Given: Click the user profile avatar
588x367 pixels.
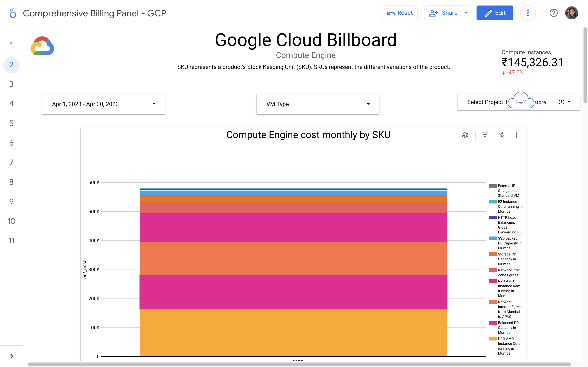Looking at the screenshot, I should [x=571, y=13].
